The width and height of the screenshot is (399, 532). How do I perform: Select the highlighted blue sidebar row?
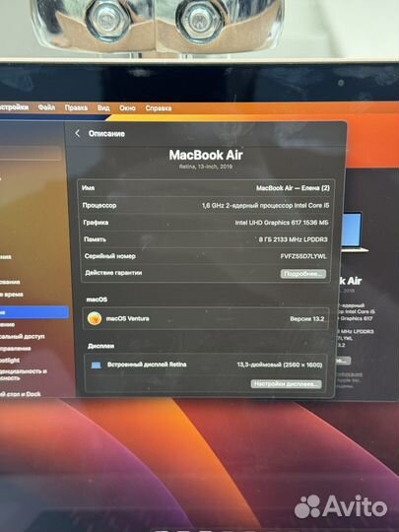[33, 312]
